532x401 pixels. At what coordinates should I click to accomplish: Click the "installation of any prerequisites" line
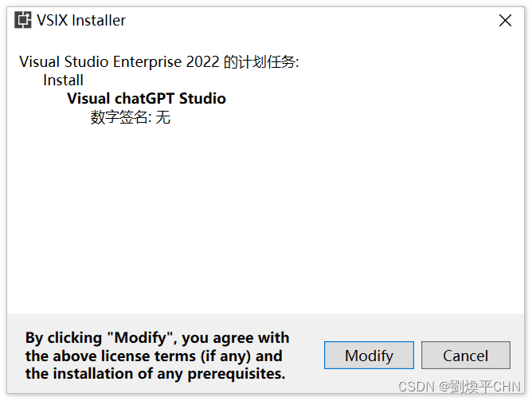[x=155, y=374]
